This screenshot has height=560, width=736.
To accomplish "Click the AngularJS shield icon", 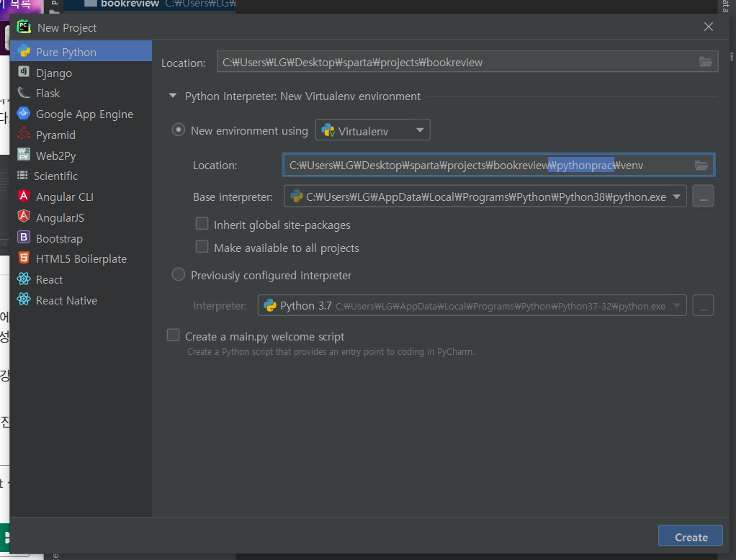I will 24,216.
